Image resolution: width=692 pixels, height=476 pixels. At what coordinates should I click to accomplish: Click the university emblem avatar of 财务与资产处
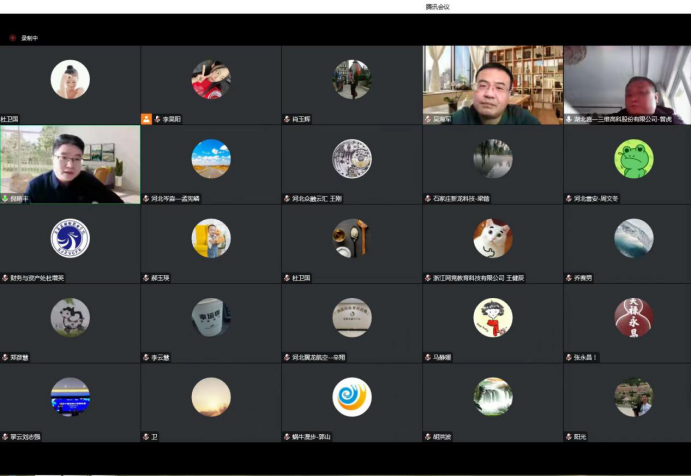[x=70, y=238]
